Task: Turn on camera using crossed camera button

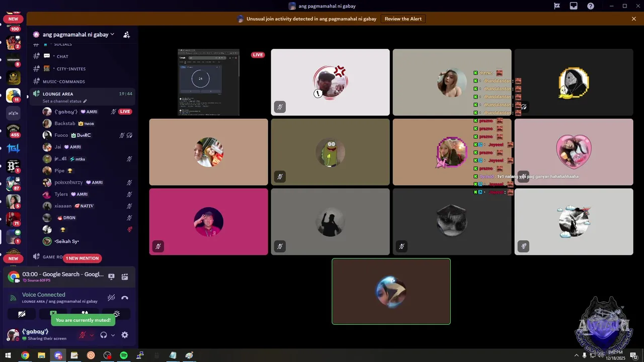Action: coord(22,314)
